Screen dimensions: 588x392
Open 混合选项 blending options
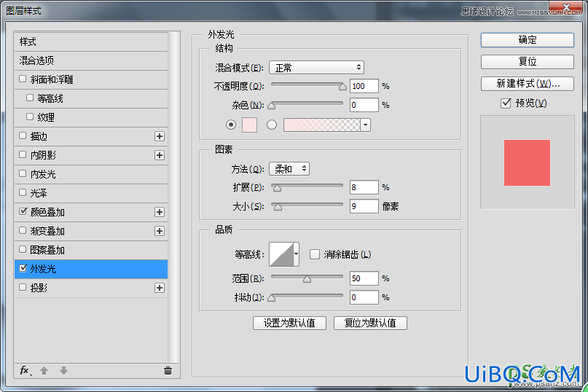(91, 60)
